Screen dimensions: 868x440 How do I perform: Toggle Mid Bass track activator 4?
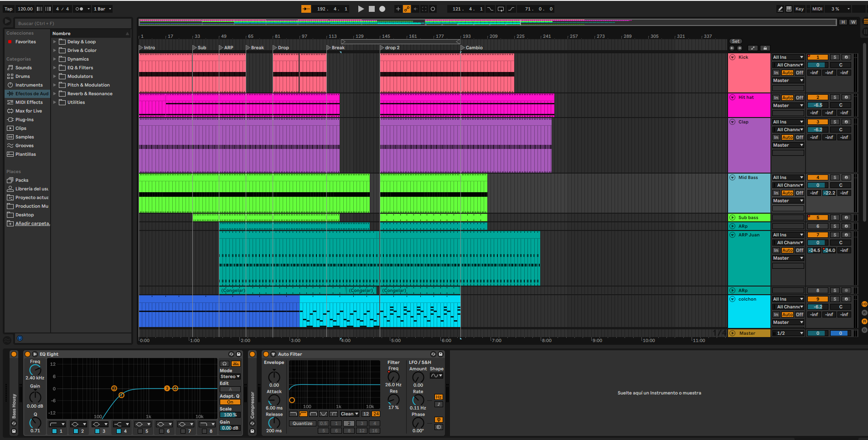818,177
